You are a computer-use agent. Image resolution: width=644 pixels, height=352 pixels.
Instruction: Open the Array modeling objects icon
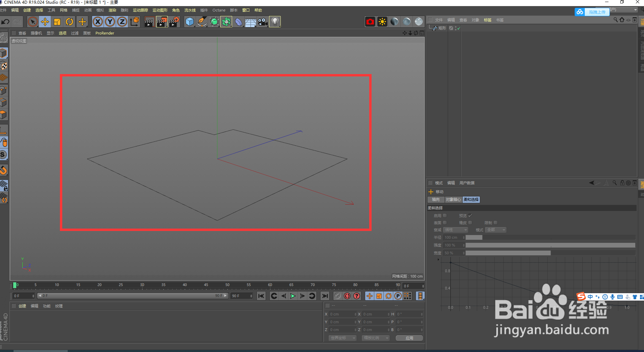pyautogui.click(x=226, y=22)
